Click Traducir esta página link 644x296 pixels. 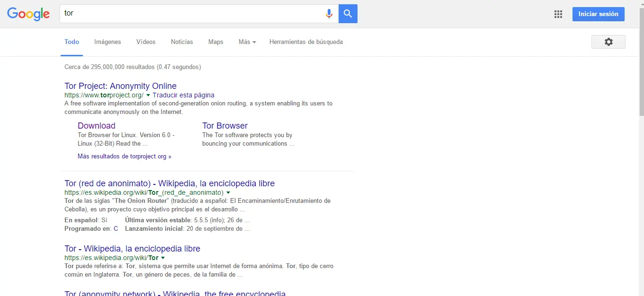[183, 95]
